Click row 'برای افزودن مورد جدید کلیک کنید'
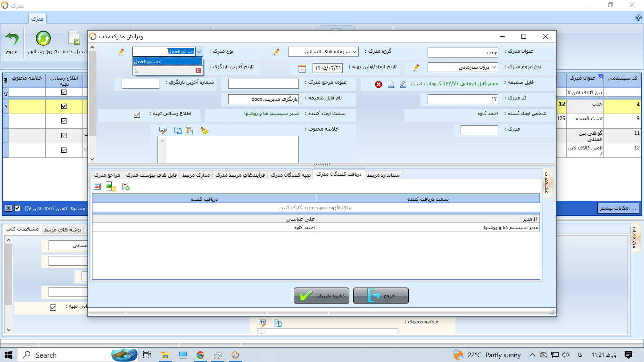This screenshot has height=362, width=644. 316,207
